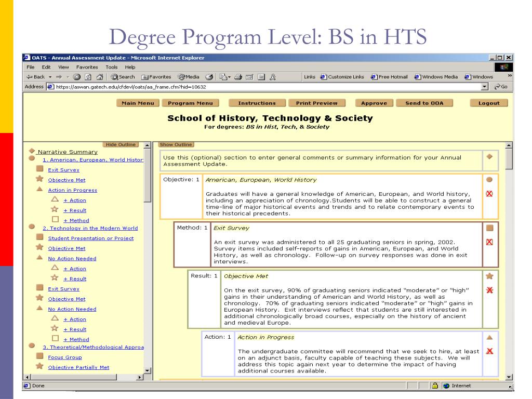Click the triangle icon beside Action in Progress link
532x399 pixels.
click(39, 189)
